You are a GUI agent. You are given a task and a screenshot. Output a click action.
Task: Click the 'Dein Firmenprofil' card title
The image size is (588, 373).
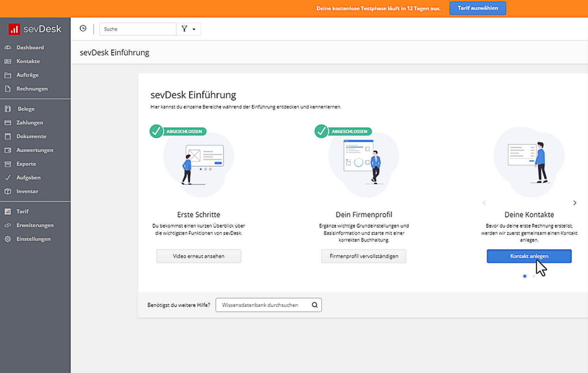(x=364, y=215)
